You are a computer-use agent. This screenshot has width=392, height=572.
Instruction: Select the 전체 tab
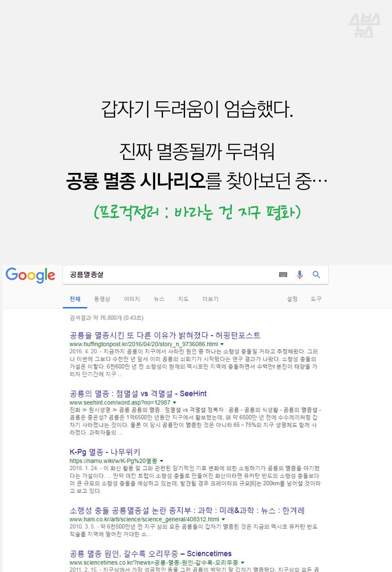(75, 299)
